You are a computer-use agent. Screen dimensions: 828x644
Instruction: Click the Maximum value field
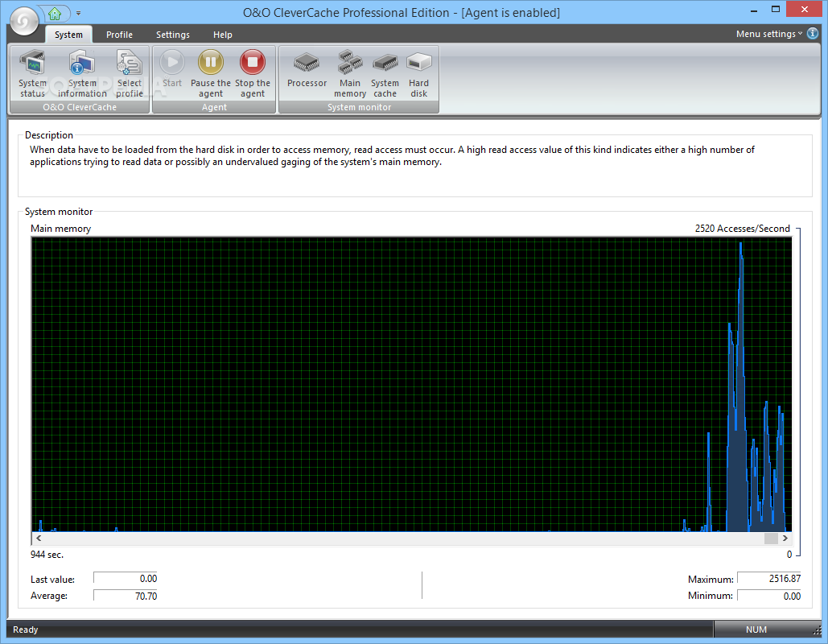(x=769, y=579)
